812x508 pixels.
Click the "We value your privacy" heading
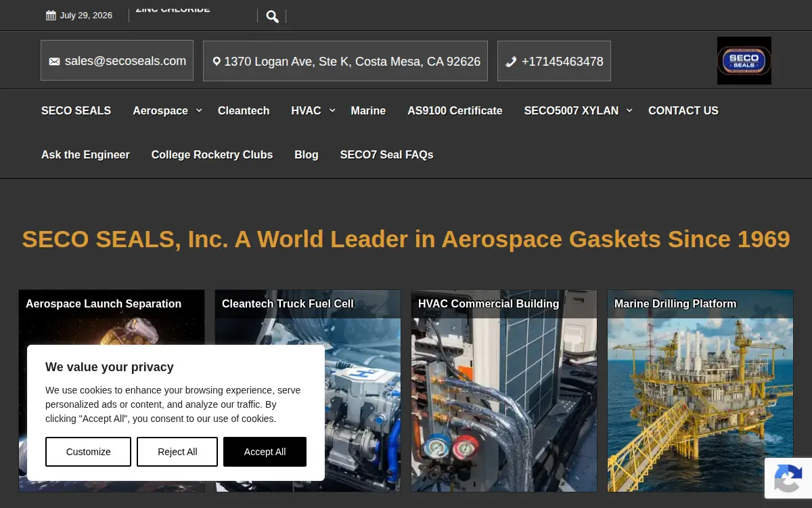pyautogui.click(x=110, y=367)
